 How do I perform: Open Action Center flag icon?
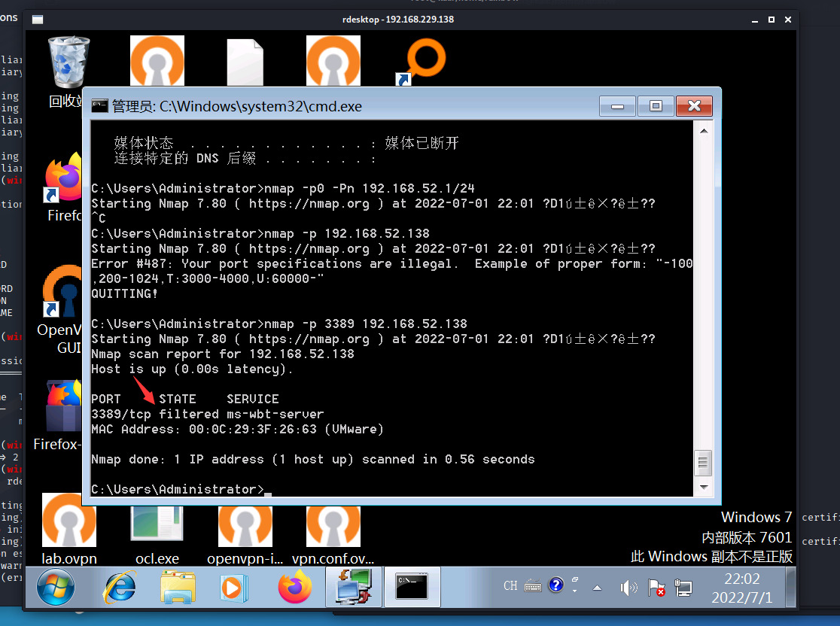click(656, 588)
